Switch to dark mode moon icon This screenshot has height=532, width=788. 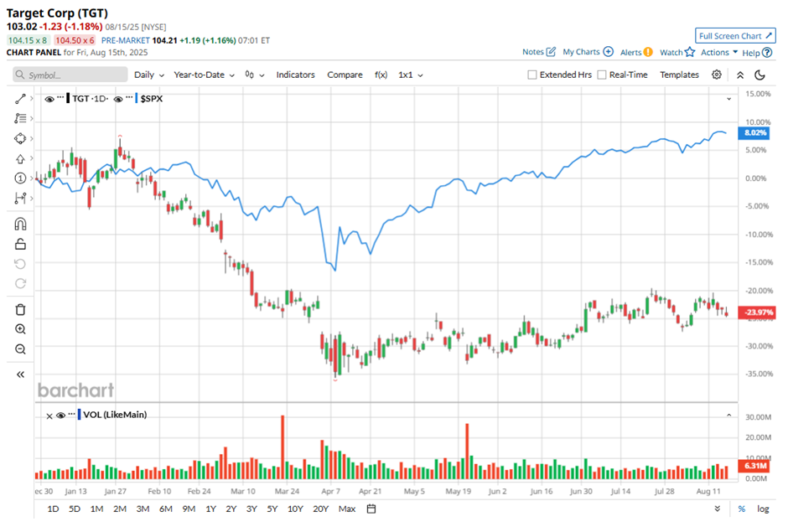(760, 75)
